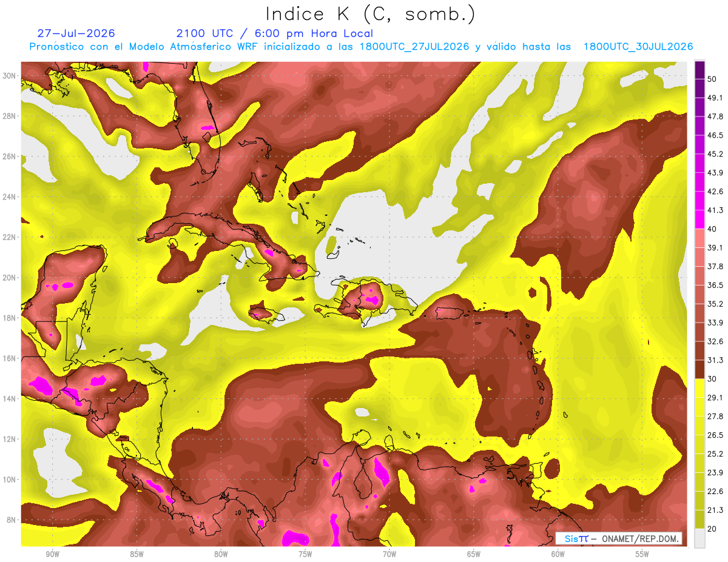Click the 85W longitude label
The width and height of the screenshot is (728, 562).
pos(136,555)
